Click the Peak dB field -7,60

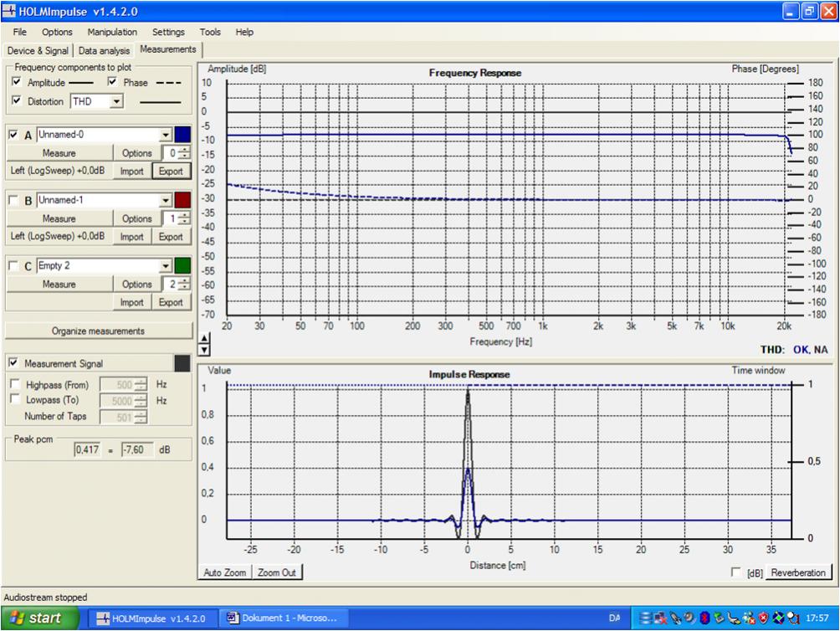pyautogui.click(x=136, y=449)
